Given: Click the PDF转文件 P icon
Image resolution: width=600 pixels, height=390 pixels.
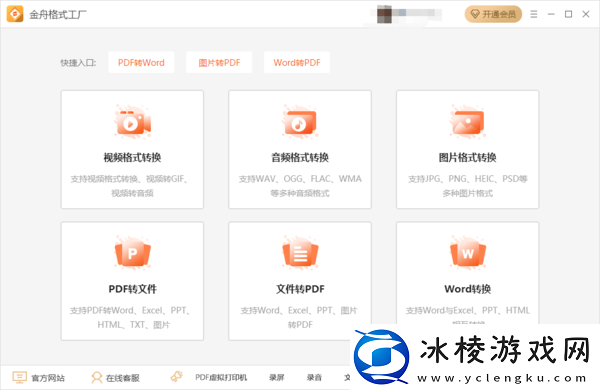Looking at the screenshot, I should [132, 253].
